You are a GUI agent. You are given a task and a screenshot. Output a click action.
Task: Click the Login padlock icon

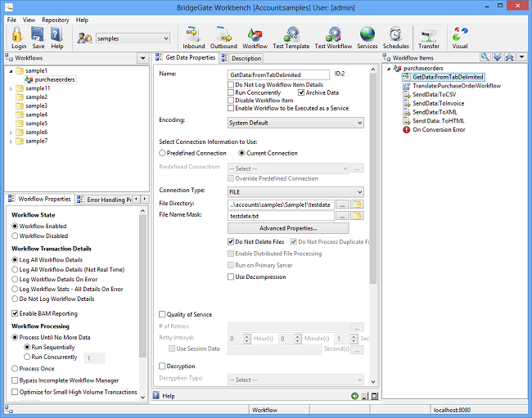[16, 34]
